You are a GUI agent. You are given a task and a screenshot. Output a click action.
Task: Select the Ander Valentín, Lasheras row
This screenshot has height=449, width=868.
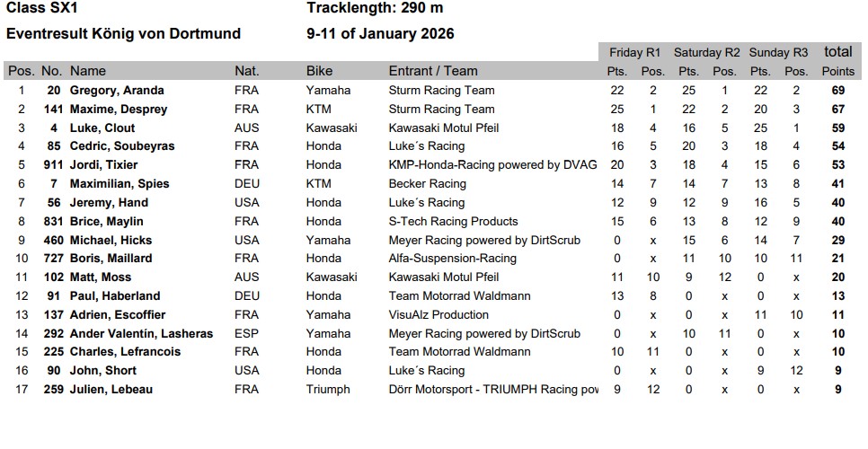141,334
